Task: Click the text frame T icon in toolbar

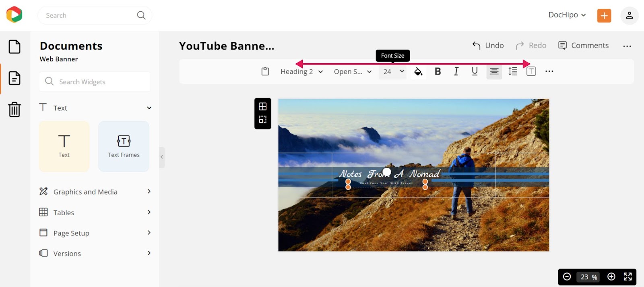Action: (x=531, y=71)
